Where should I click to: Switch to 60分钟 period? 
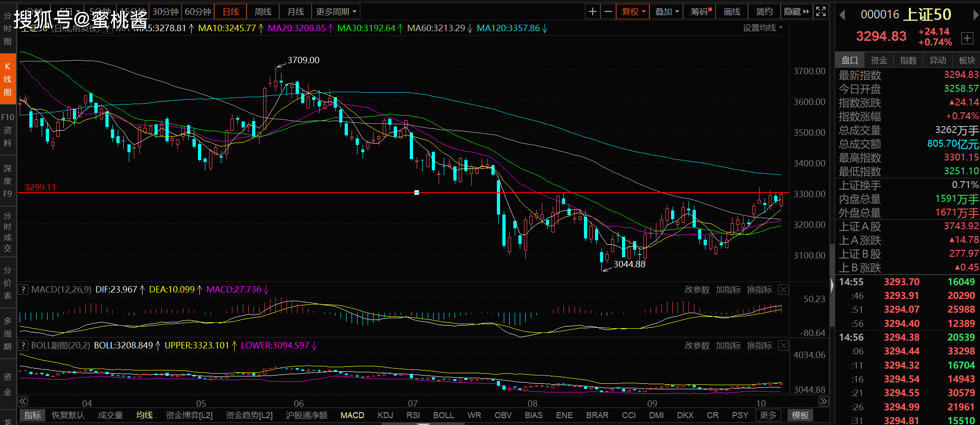pos(198,11)
